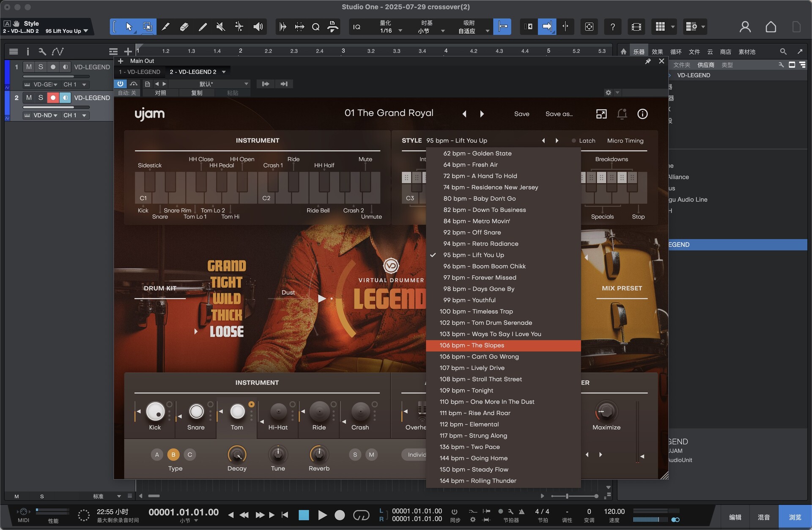812x530 pixels.
Task: Select the Bend tool
Action: (x=239, y=27)
